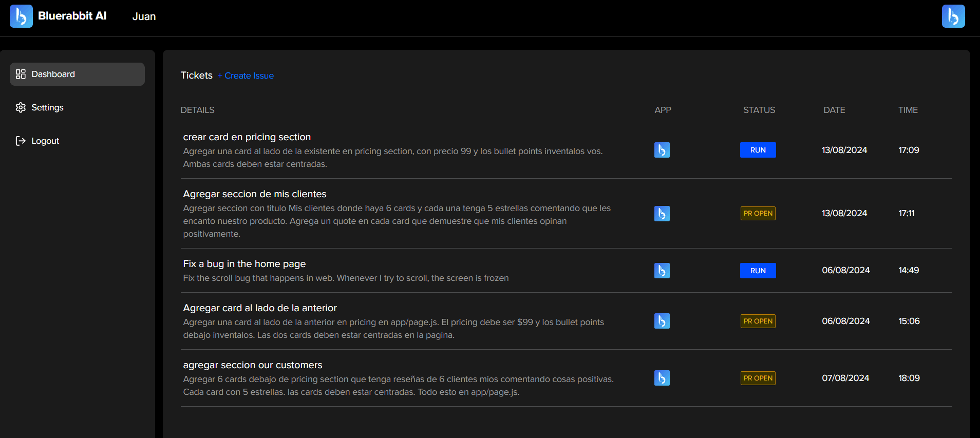This screenshot has width=980, height=438.
Task: Click the 'Juan' username in the header
Action: (144, 16)
